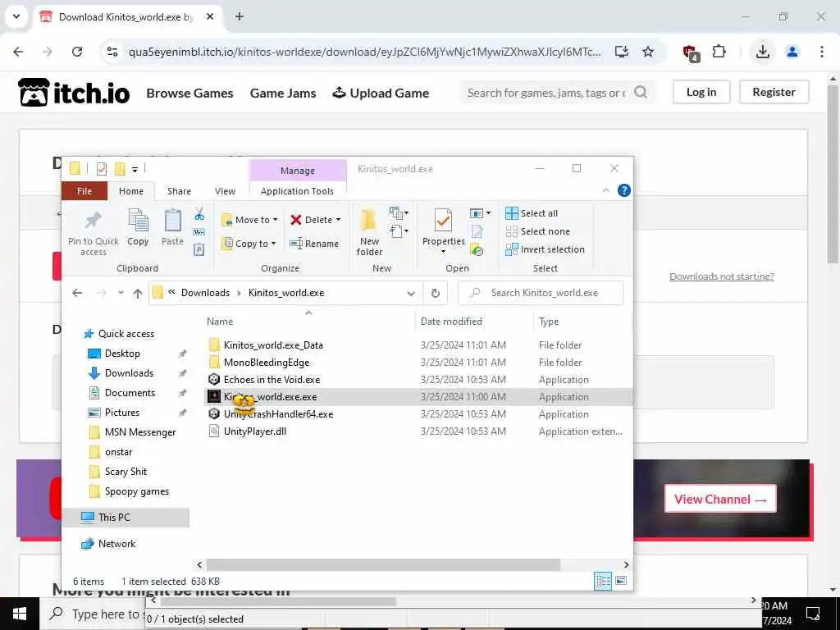The width and height of the screenshot is (840, 630).
Task: Open the Copy to dropdown
Action: tap(249, 244)
